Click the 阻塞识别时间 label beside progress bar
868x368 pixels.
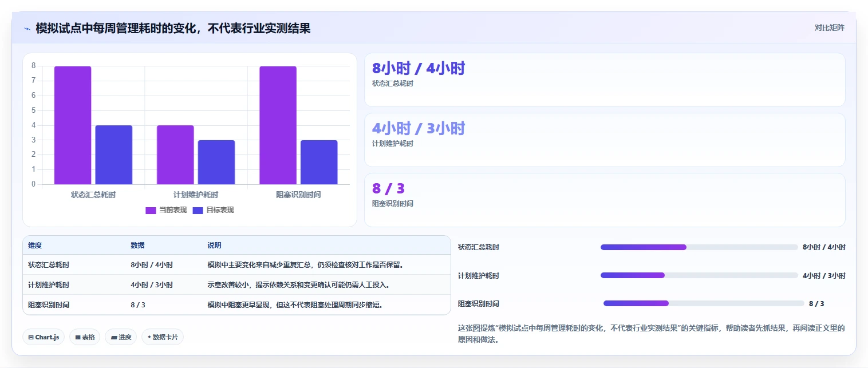(479, 304)
